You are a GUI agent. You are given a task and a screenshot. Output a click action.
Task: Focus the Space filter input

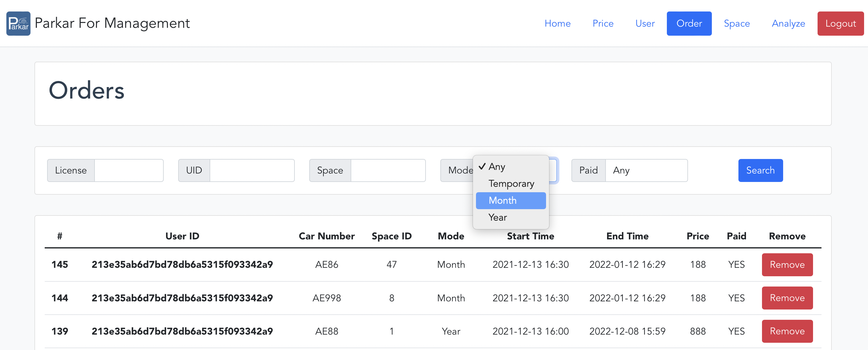(x=387, y=170)
